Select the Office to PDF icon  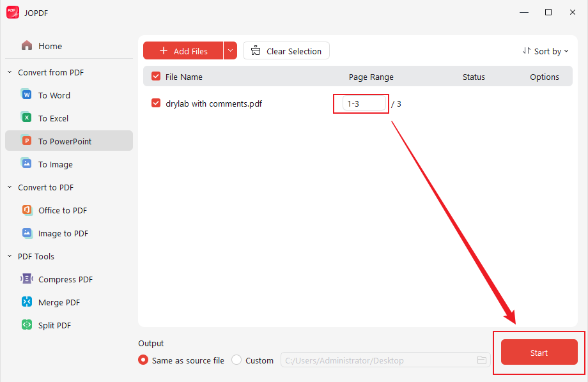pyautogui.click(x=26, y=210)
